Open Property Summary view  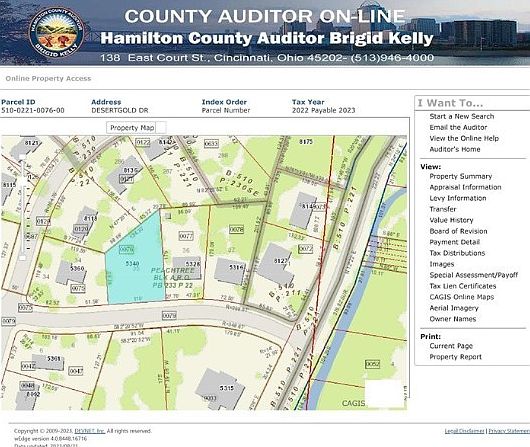461,176
